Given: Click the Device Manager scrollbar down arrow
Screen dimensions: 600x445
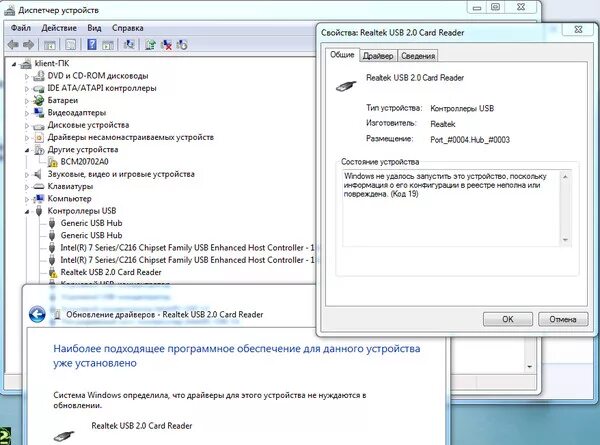Looking at the screenshot, I should pyautogui.click(x=530, y=367).
